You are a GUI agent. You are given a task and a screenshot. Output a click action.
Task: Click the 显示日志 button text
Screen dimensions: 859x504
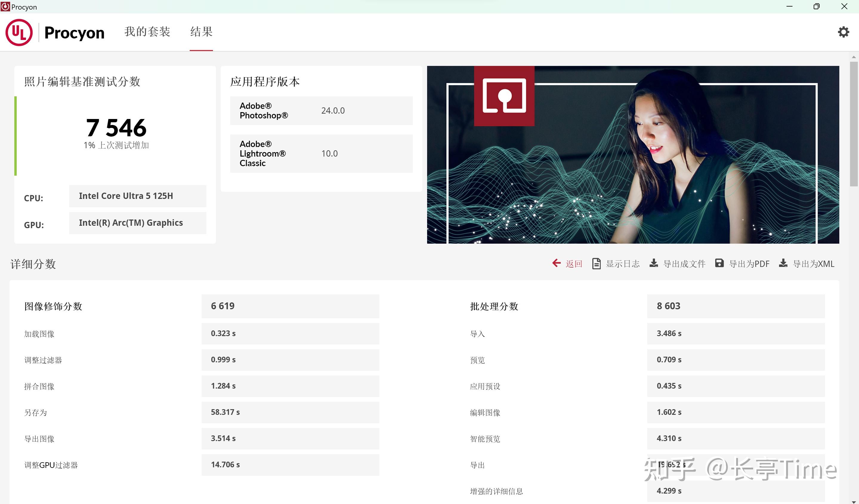tap(623, 264)
